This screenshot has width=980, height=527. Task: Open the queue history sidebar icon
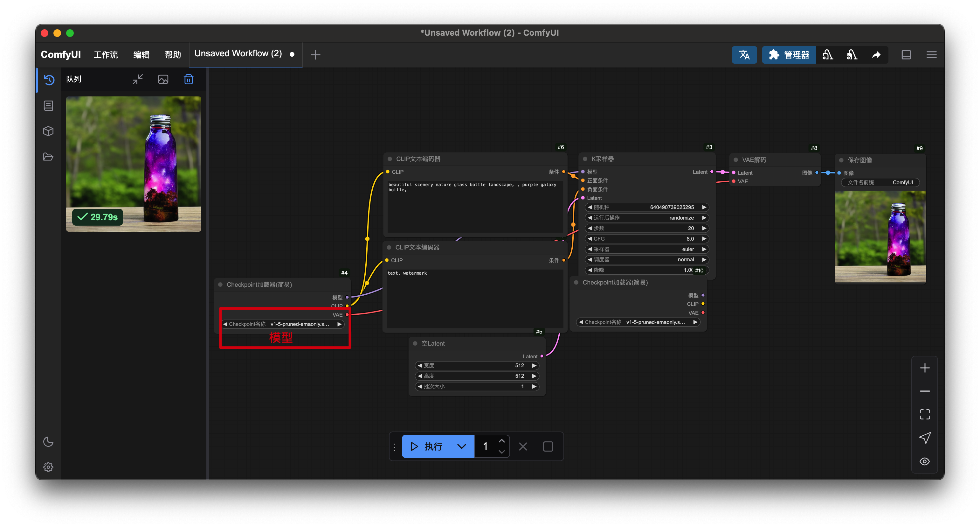point(49,80)
